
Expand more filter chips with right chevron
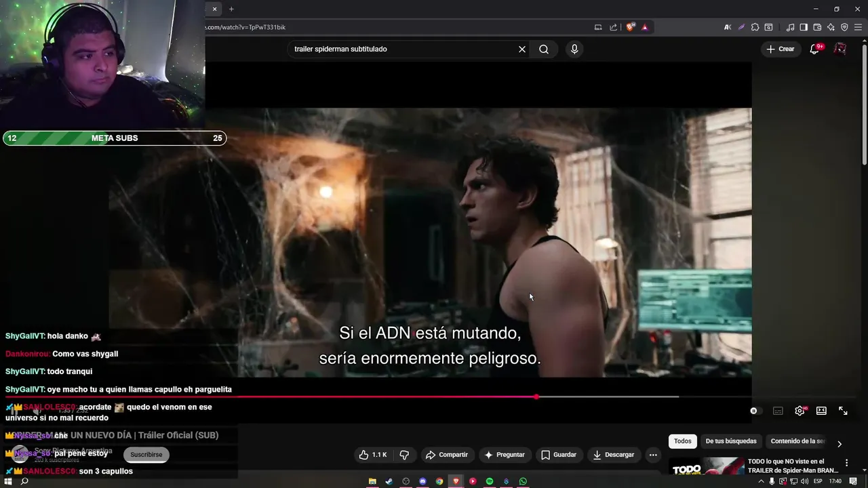click(x=840, y=444)
